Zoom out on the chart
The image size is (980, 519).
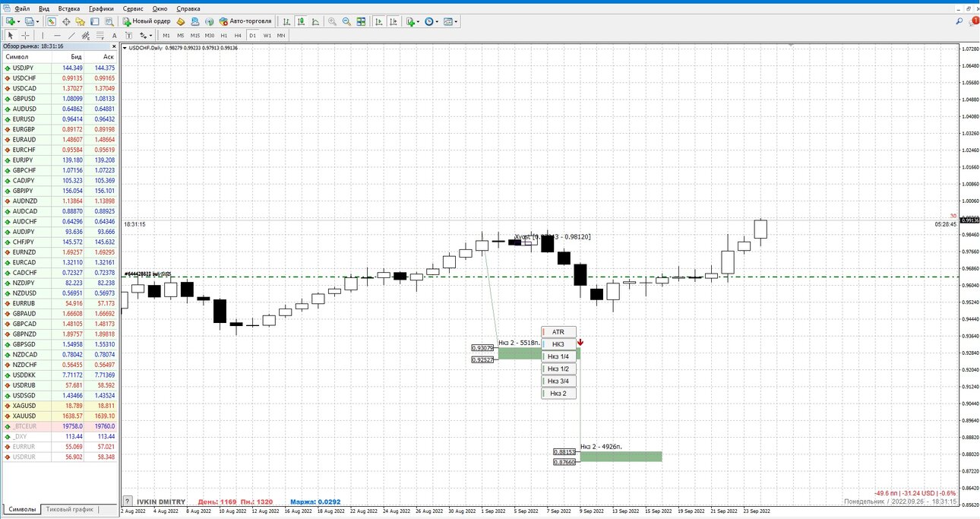pyautogui.click(x=346, y=21)
